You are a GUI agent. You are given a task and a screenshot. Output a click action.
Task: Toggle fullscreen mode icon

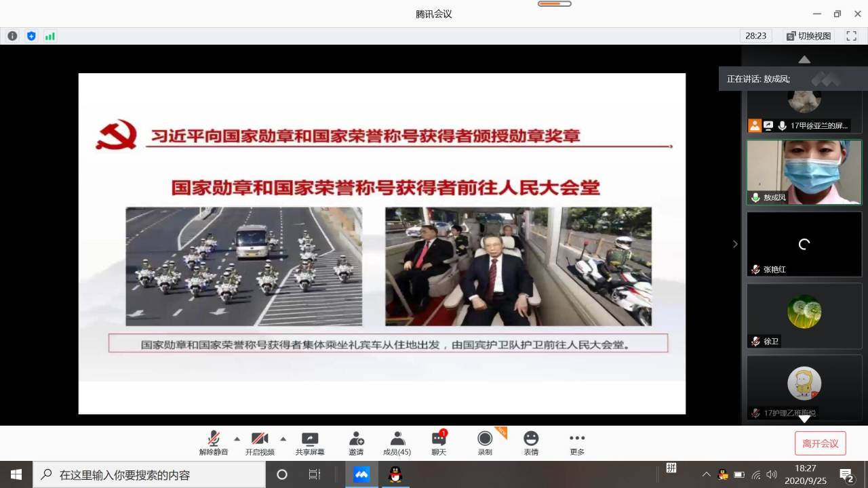point(851,36)
